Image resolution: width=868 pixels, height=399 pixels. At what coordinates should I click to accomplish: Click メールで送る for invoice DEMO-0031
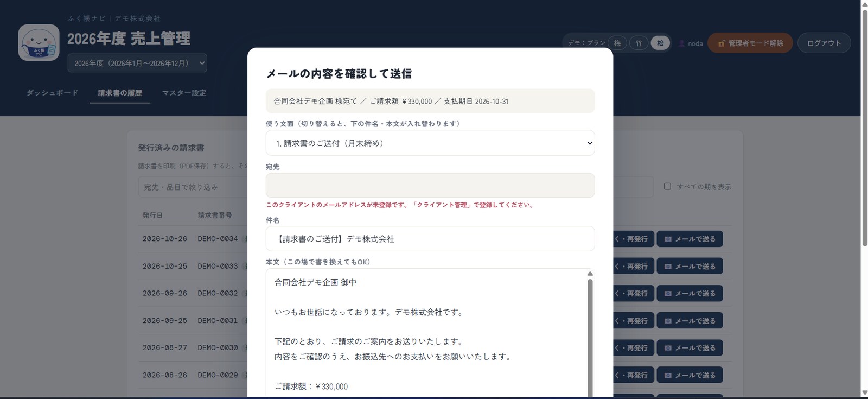(x=690, y=320)
